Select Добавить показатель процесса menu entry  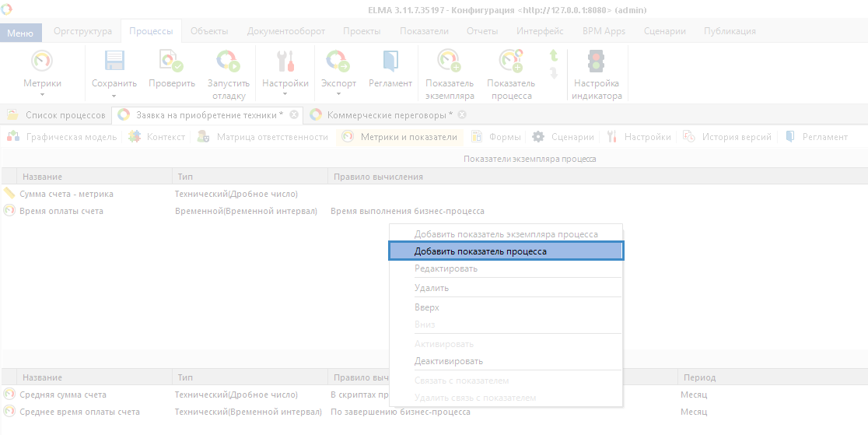pos(506,251)
